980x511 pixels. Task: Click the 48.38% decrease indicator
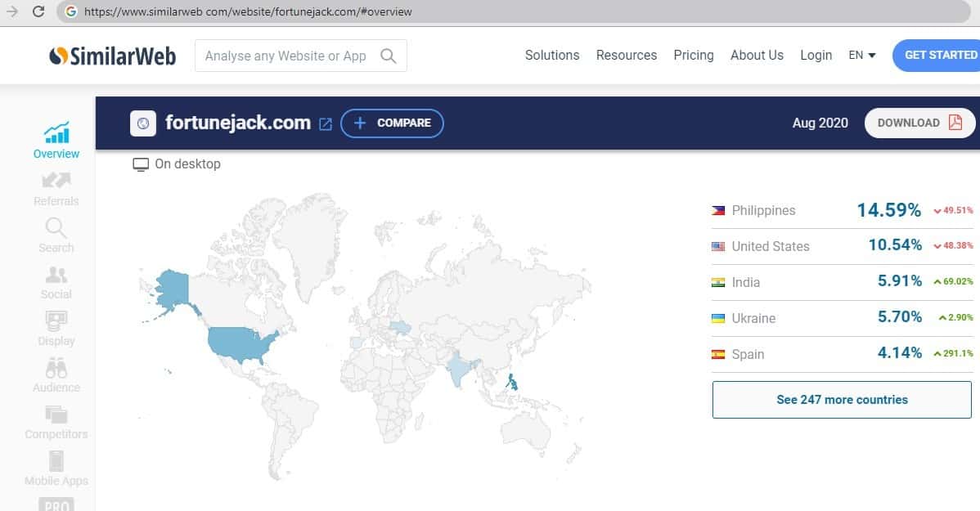953,245
